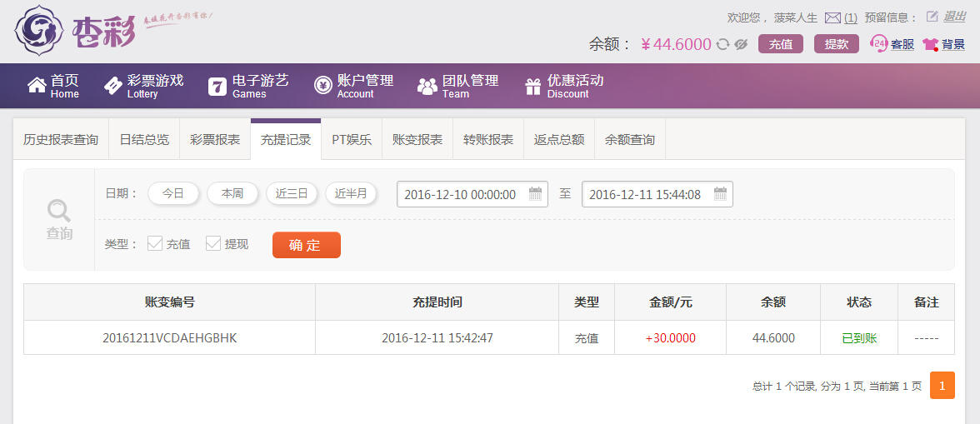The width and height of the screenshot is (980, 424).
Task: Click the time cell 2016-12-11 15:42:47
Action: tap(437, 338)
